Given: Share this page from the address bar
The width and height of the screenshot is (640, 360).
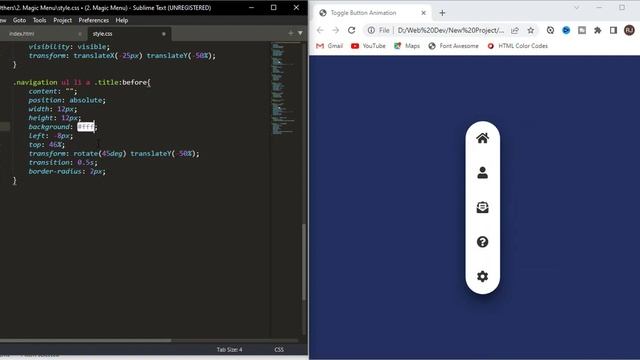Looking at the screenshot, I should point(515,30).
